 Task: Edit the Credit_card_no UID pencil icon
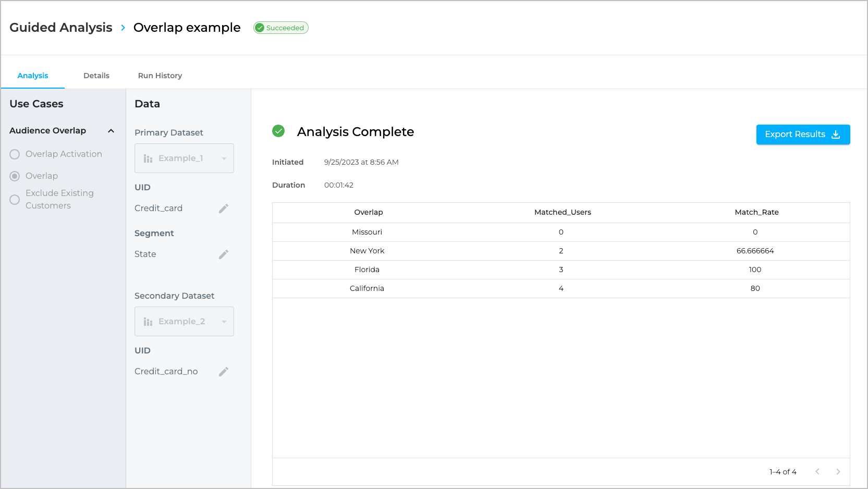coord(224,372)
